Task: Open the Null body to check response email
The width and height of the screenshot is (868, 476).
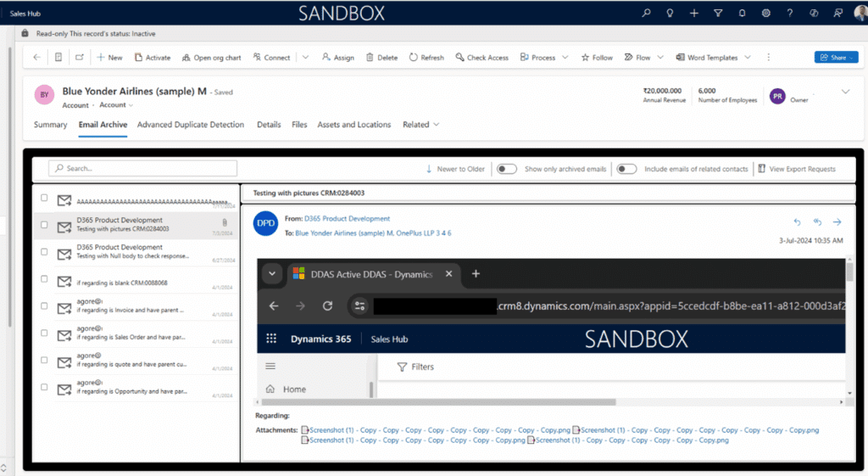Action: click(136, 252)
